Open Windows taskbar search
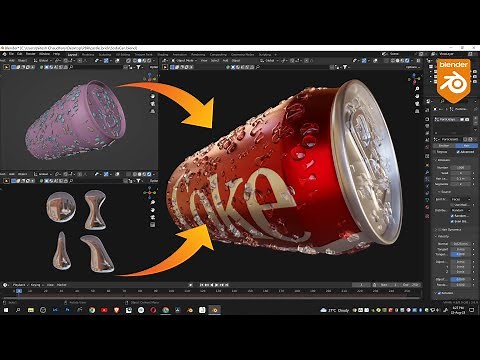The height and width of the screenshot is (360, 480). point(18,310)
